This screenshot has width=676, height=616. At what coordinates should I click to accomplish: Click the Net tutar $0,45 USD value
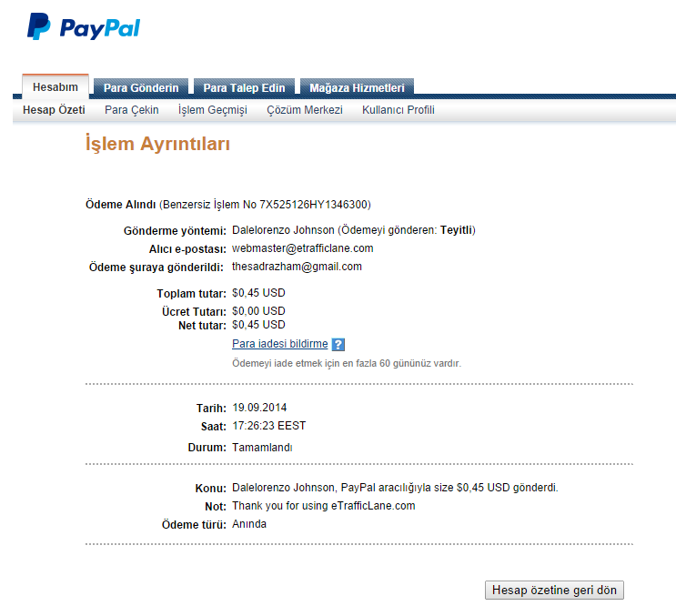tap(258, 325)
